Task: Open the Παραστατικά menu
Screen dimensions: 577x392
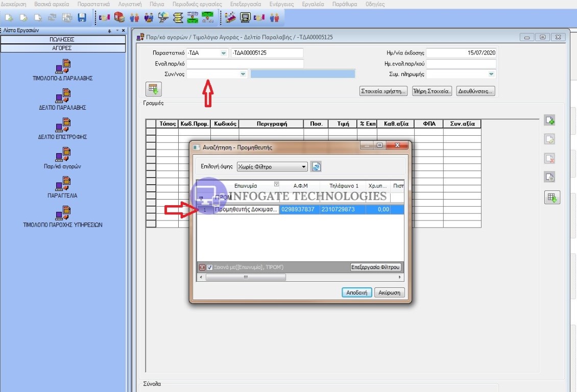Action: coord(93,4)
